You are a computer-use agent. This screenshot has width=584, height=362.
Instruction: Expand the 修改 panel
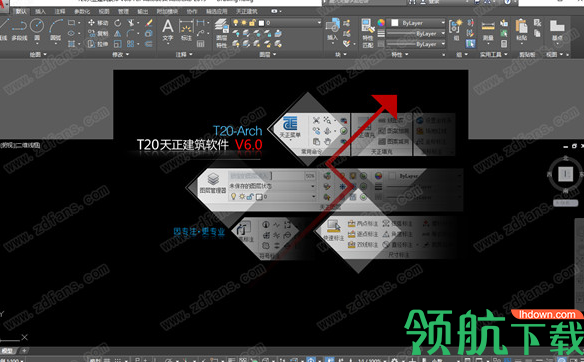[x=120, y=54]
